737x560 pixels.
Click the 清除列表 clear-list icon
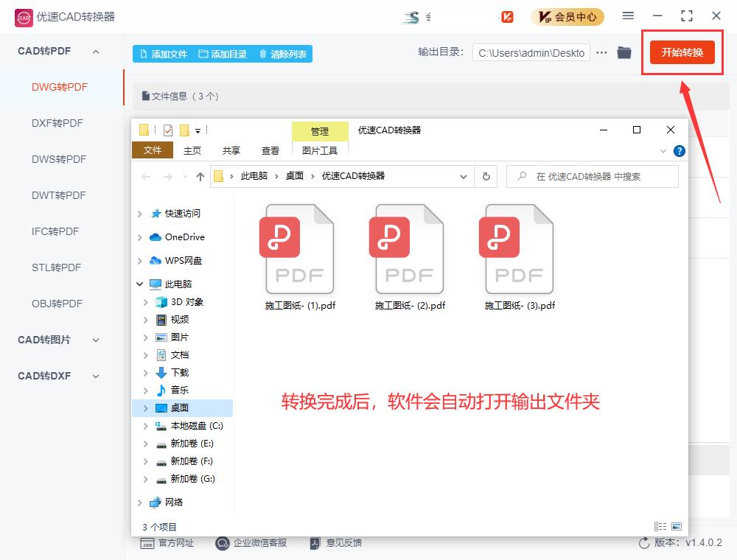(x=264, y=54)
